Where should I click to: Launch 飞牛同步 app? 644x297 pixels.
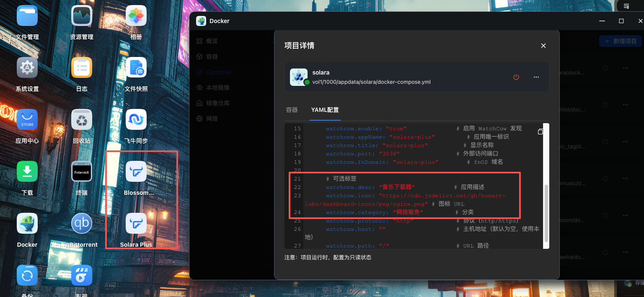[x=136, y=120]
